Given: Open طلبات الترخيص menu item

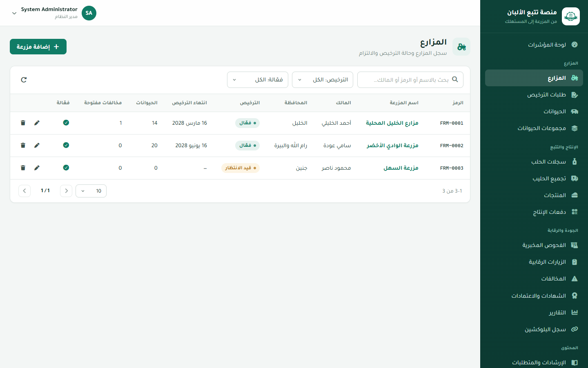Looking at the screenshot, I should (534, 95).
